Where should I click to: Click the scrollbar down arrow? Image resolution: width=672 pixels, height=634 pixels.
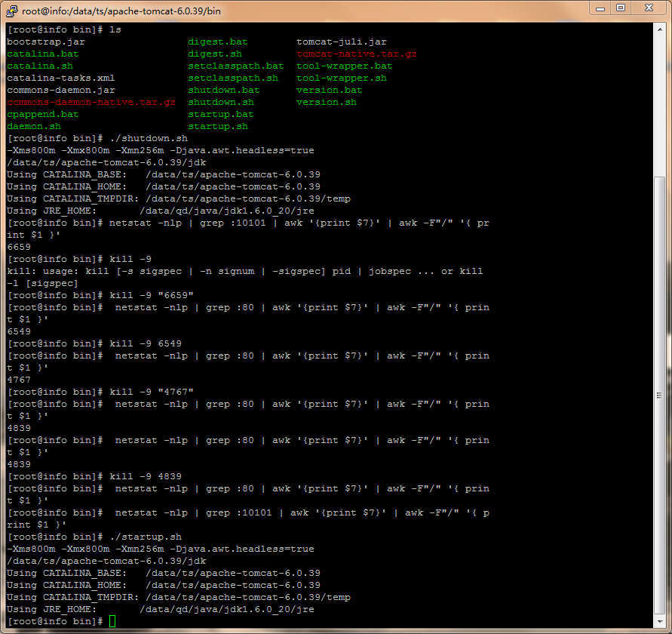[660, 621]
